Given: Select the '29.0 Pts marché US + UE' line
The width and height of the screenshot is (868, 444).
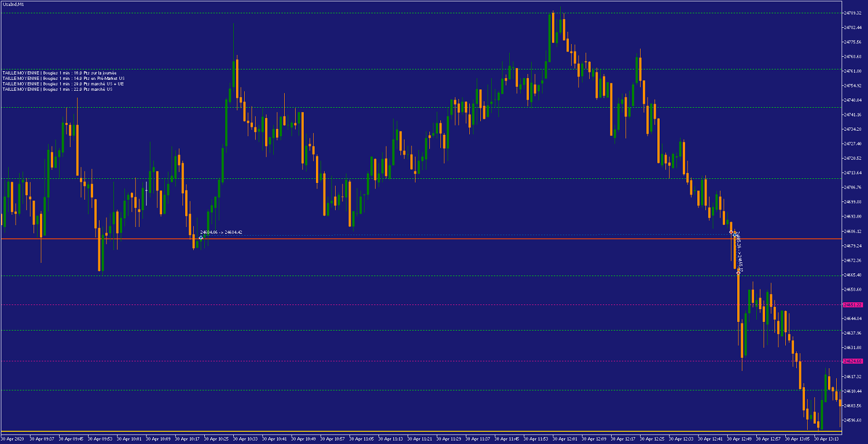Looking at the screenshot, I should coord(62,84).
